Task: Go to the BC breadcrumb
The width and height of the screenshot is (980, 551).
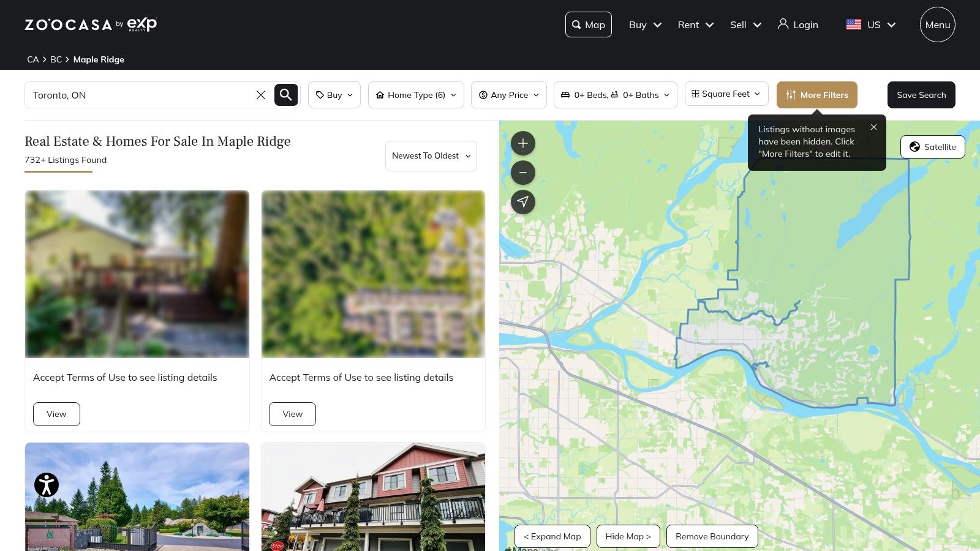Action: pos(56,59)
